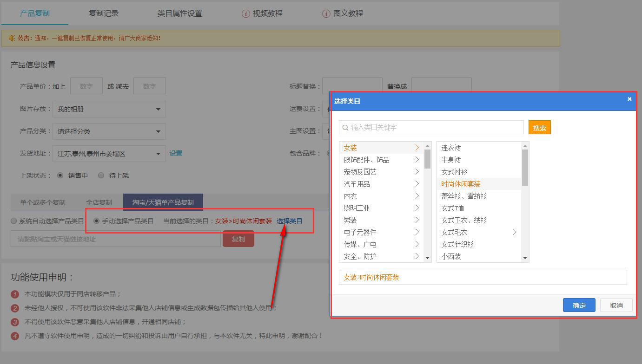This screenshot has height=364, width=642.
Task: Select 女装 in the category list
Action: click(381, 148)
